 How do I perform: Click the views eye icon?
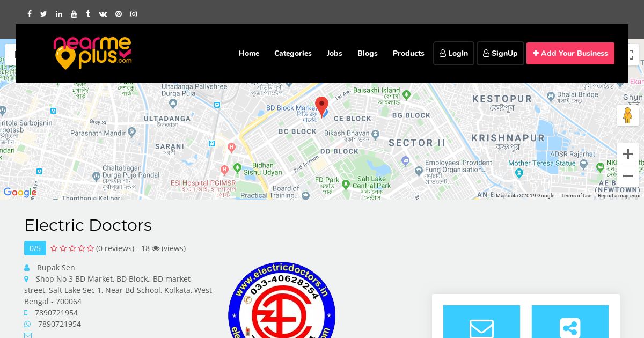[x=156, y=248]
